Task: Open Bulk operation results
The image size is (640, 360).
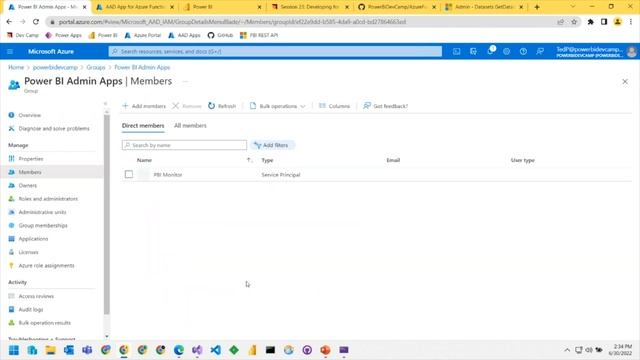Action: tap(44, 323)
